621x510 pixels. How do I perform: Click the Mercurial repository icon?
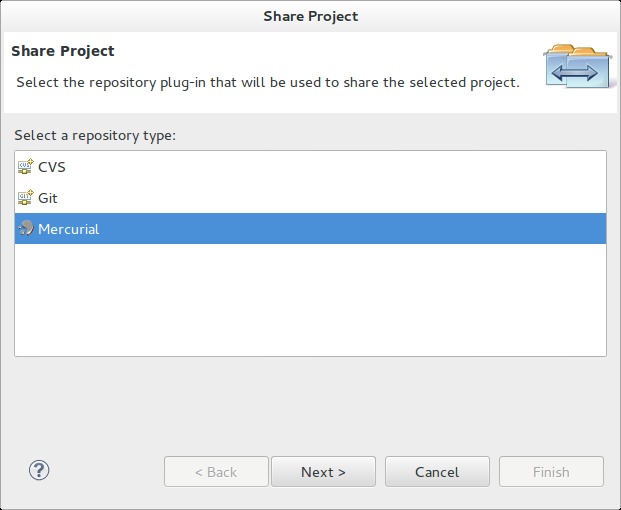tap(26, 229)
